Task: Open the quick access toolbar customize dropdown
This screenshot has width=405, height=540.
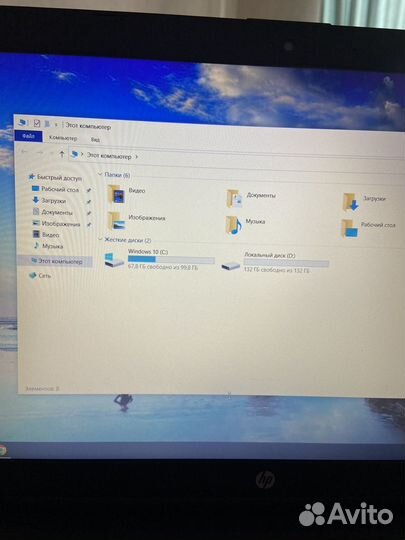Action: 56,125
